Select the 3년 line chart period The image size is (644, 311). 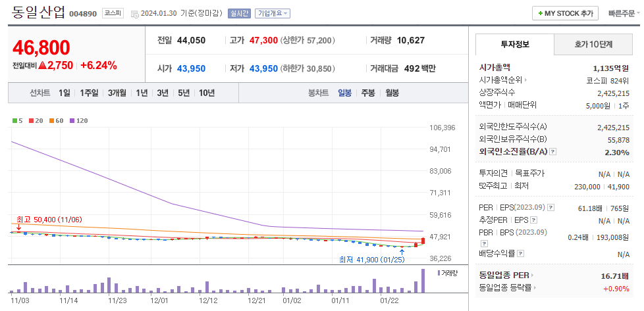[x=163, y=93]
